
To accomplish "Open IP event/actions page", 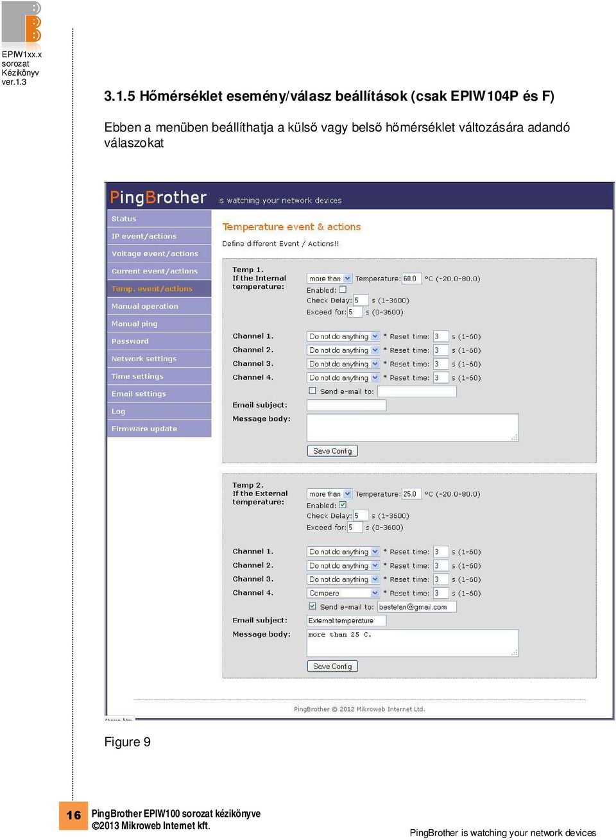I will [x=159, y=236].
